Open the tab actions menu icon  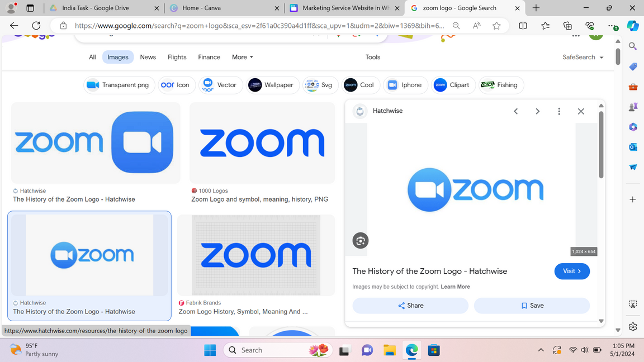[30, 8]
